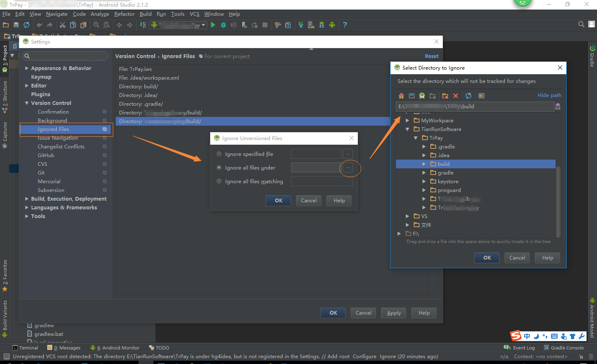
Task: Collapse the TianRunSoftware folder in tree
Action: [x=407, y=129]
